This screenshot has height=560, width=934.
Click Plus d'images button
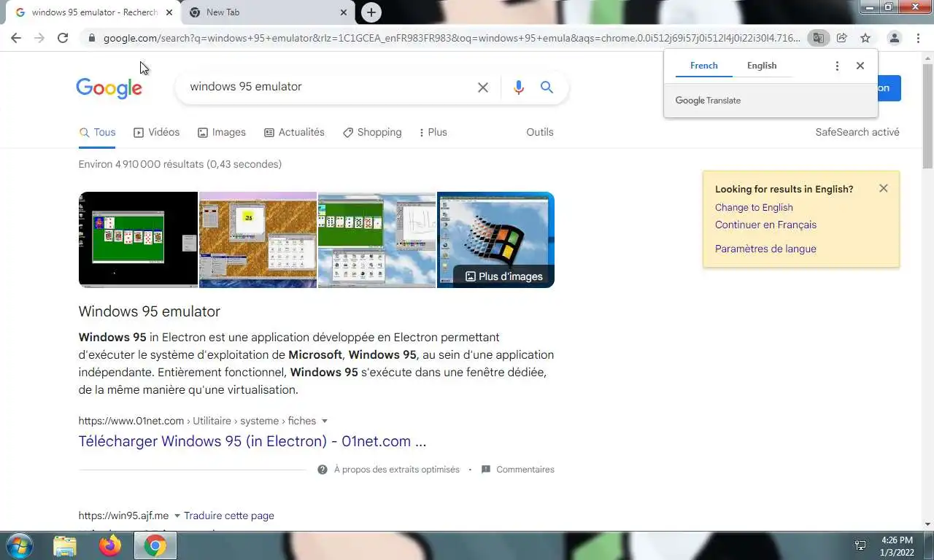coord(504,276)
